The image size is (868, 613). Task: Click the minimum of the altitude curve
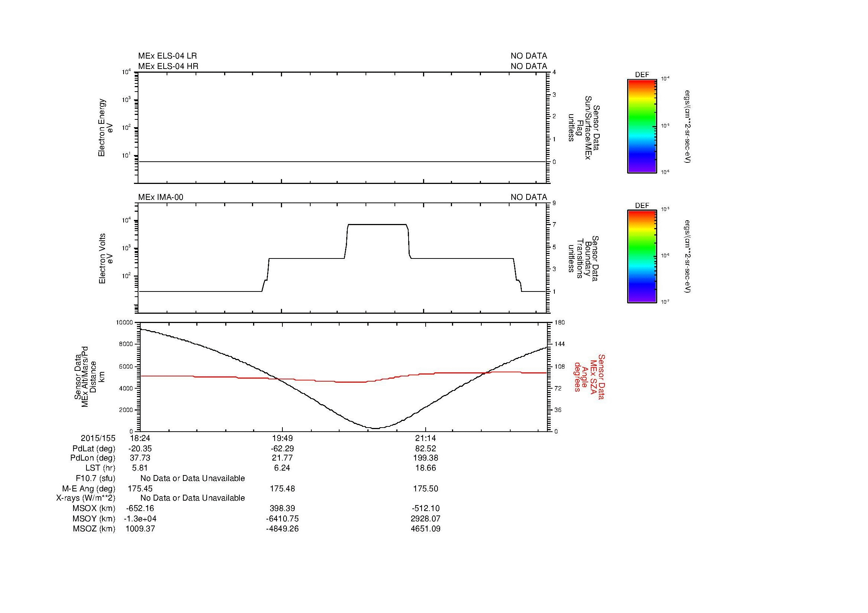click(375, 428)
